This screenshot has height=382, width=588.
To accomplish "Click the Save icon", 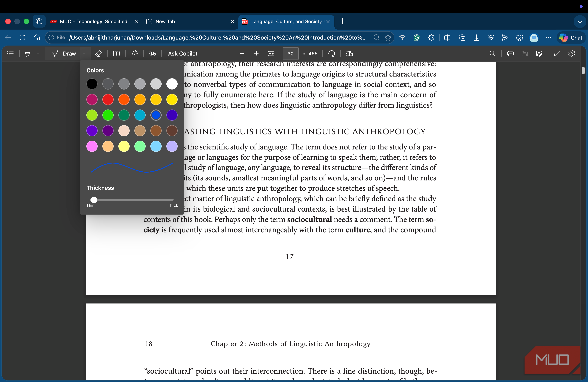I will pyautogui.click(x=525, y=53).
